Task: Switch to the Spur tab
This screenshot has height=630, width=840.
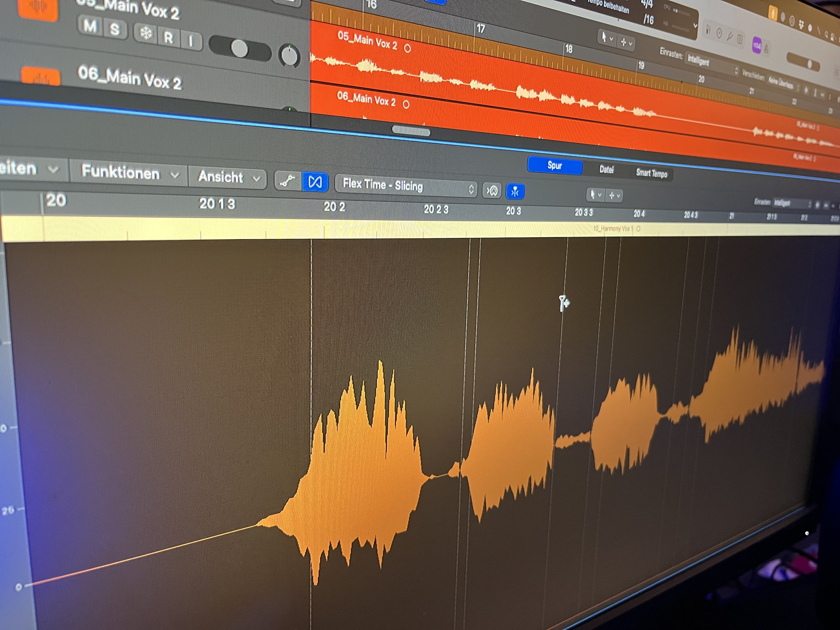Action: (554, 166)
